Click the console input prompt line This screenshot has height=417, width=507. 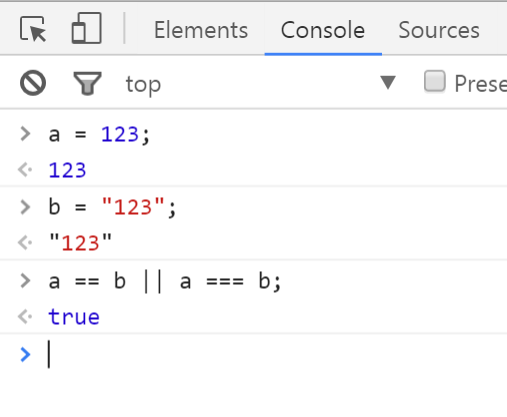(x=253, y=354)
